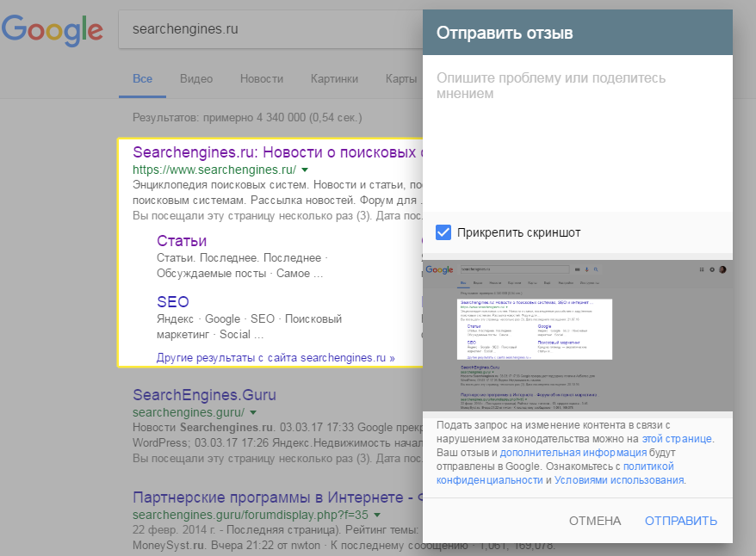Open the дополнительная информация link

click(x=573, y=453)
